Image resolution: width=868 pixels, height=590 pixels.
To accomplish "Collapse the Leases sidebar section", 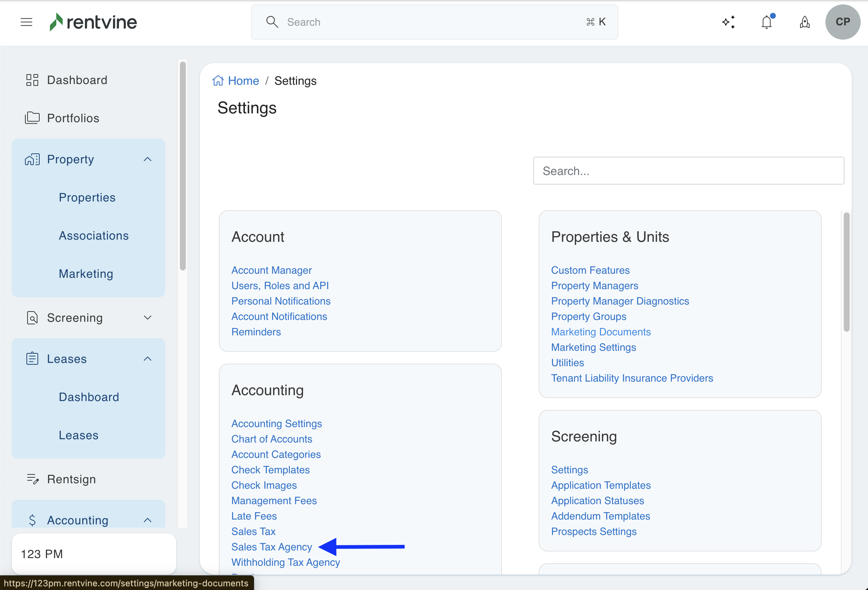I will click(x=148, y=358).
